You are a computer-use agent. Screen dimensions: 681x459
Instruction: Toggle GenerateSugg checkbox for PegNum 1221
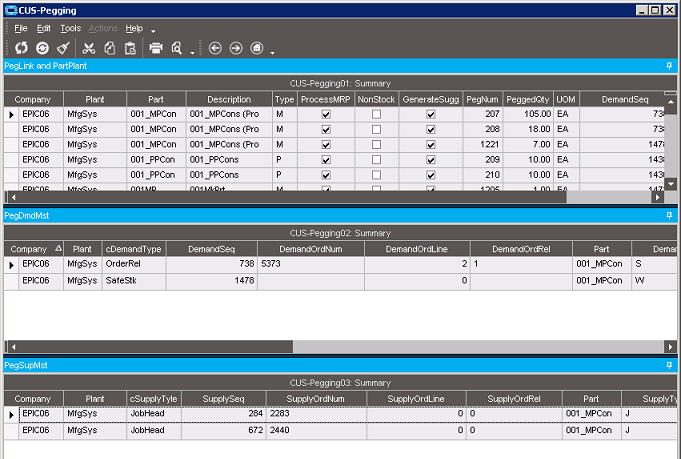[x=430, y=145]
